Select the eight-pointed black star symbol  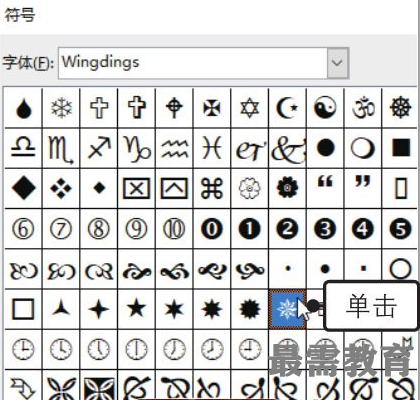pyautogui.click(x=212, y=309)
